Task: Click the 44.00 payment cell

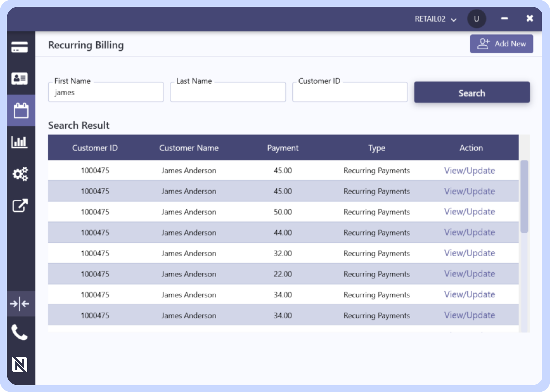Action: tap(283, 232)
